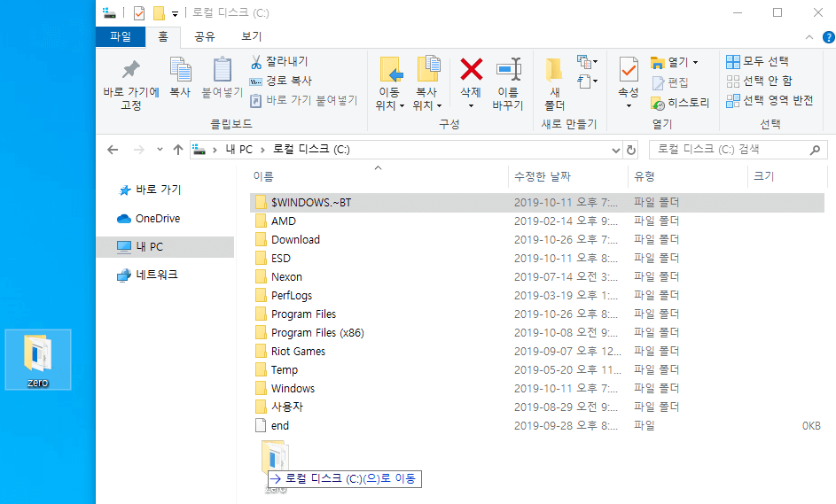Click the new folder quick access toolbar icon
The width and height of the screenshot is (836, 504).
coord(159,12)
